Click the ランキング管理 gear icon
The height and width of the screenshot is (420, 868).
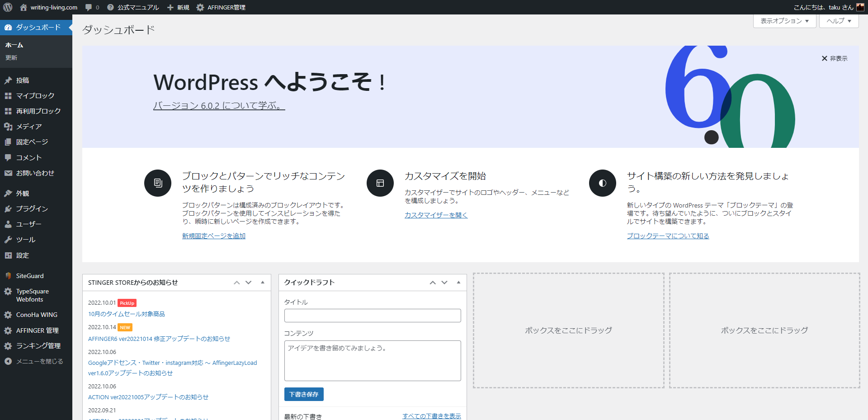pyautogui.click(x=8, y=346)
